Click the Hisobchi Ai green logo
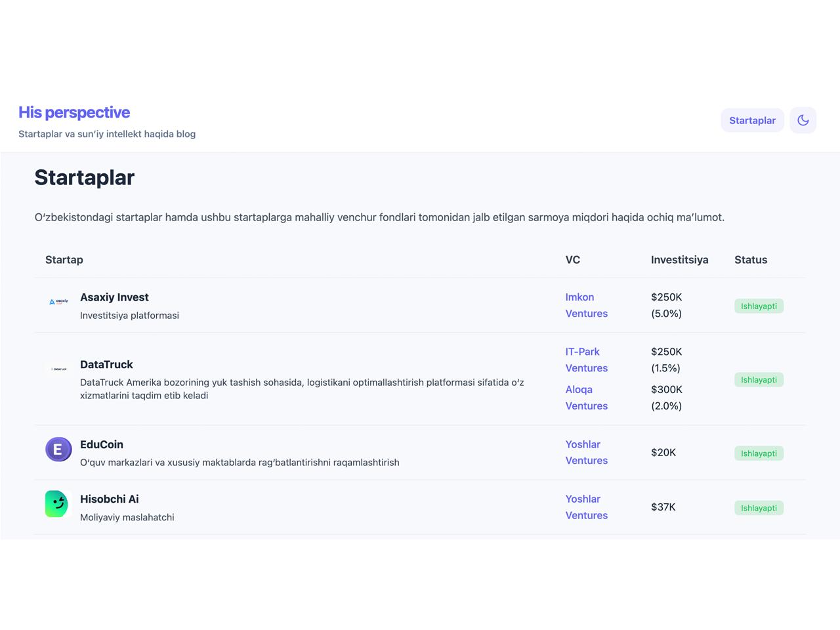Viewport: 840px width, 630px height. click(57, 504)
